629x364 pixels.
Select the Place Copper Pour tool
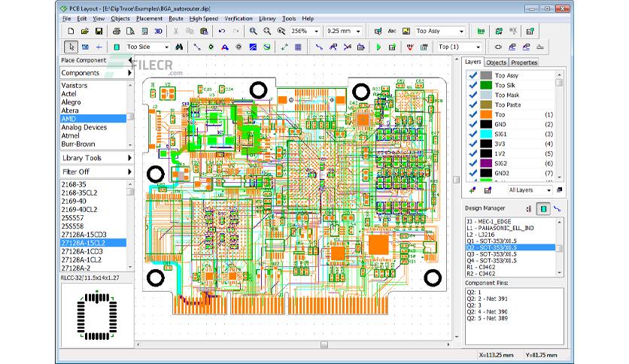tap(253, 47)
